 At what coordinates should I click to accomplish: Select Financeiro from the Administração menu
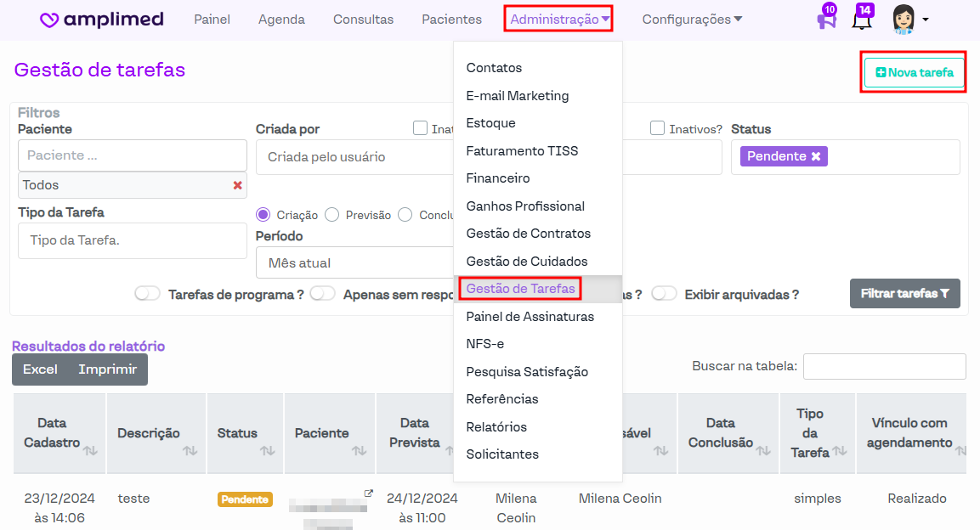[x=497, y=178]
